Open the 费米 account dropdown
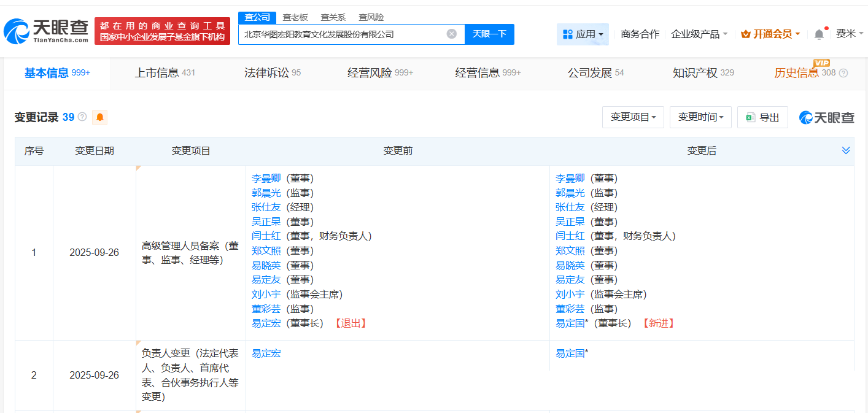Viewport: 868px width, 413px height. click(848, 34)
